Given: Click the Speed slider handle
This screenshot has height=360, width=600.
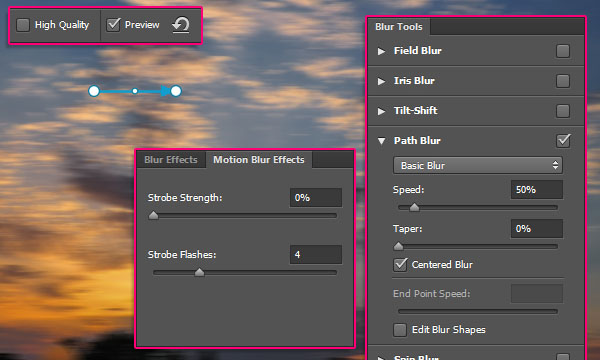Looking at the screenshot, I should (x=414, y=207).
